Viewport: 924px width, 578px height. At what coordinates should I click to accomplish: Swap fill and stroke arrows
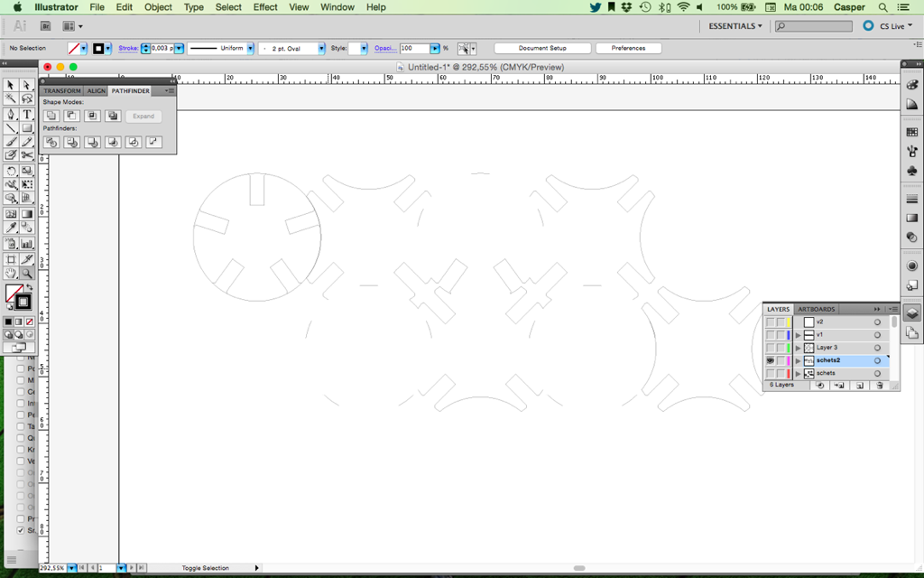[30, 287]
